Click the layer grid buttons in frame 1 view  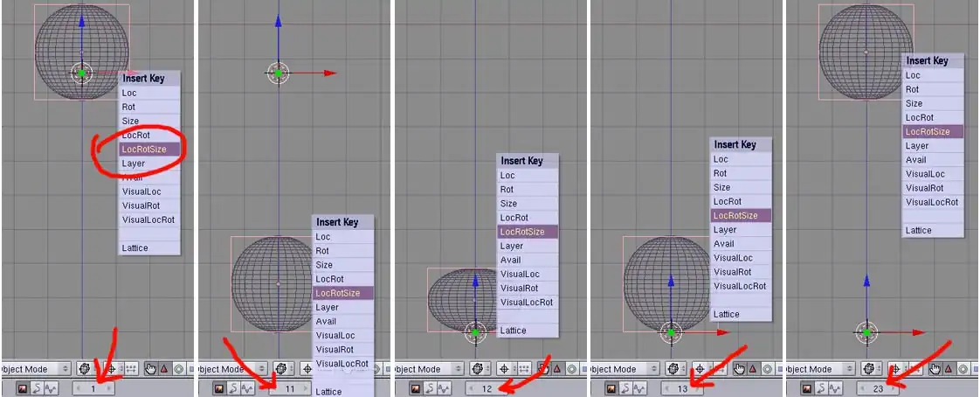pos(131,369)
